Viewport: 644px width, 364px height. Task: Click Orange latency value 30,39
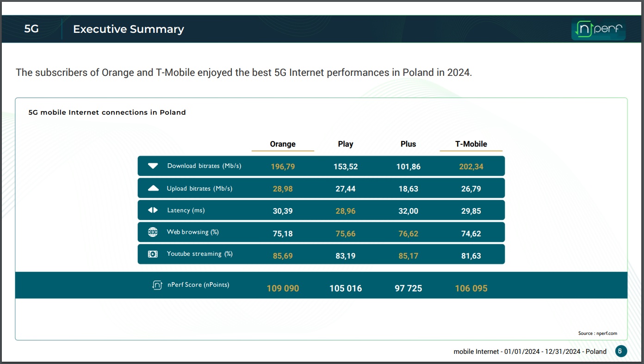click(x=283, y=211)
